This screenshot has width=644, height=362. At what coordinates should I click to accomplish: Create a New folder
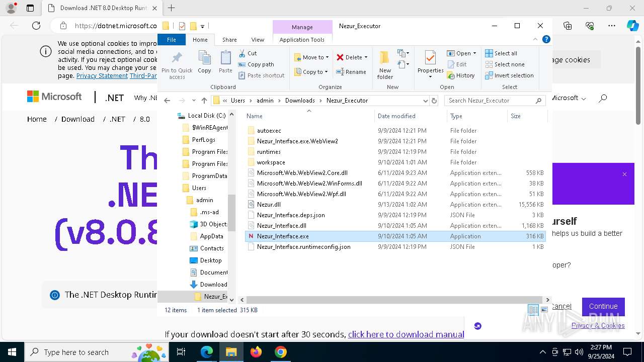[385, 64]
